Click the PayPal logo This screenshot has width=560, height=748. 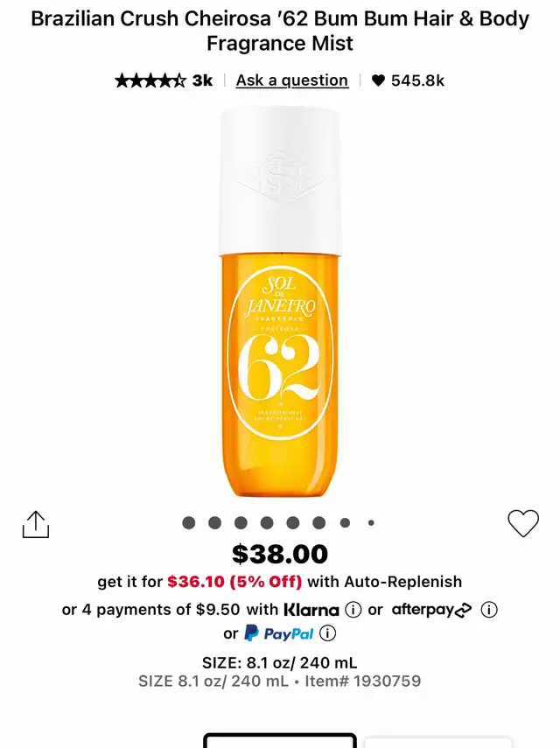[x=278, y=633]
